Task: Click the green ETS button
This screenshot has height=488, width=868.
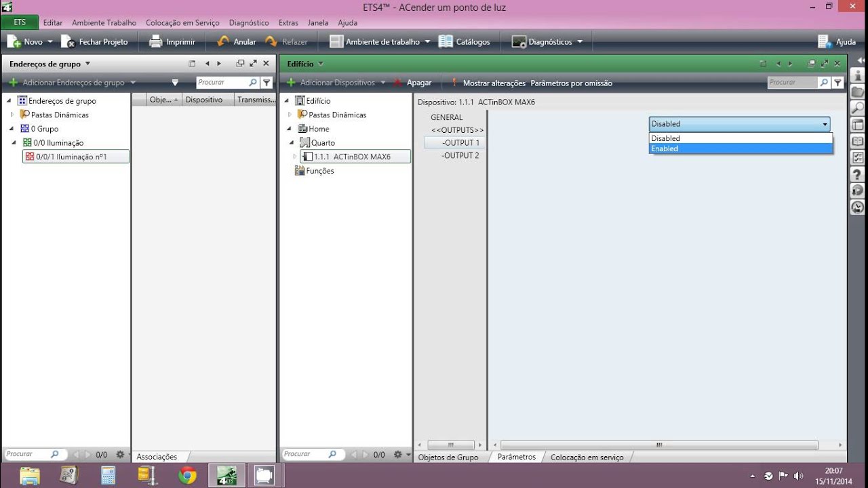Action: [x=20, y=22]
